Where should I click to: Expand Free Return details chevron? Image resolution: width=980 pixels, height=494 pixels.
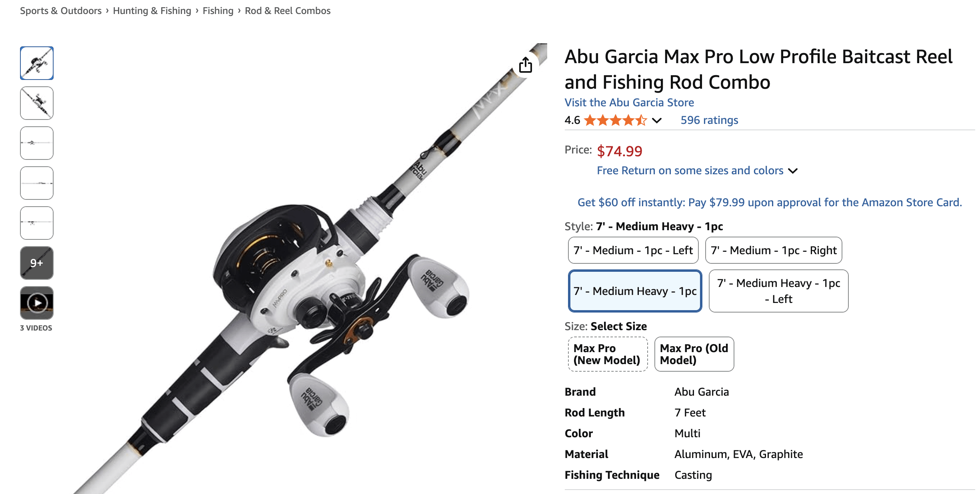[x=793, y=171]
